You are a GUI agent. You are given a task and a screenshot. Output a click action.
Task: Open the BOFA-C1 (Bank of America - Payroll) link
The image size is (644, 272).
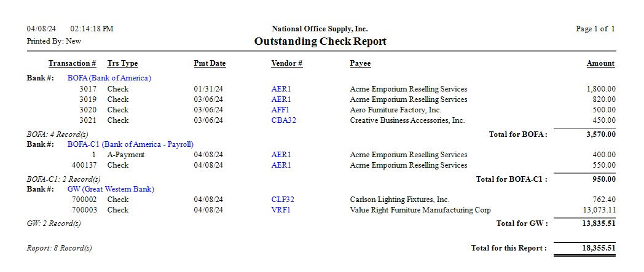[130, 144]
